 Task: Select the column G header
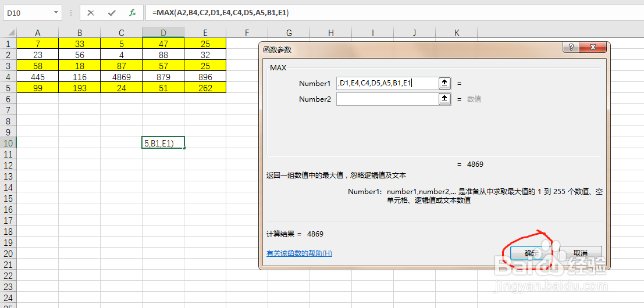(x=289, y=33)
